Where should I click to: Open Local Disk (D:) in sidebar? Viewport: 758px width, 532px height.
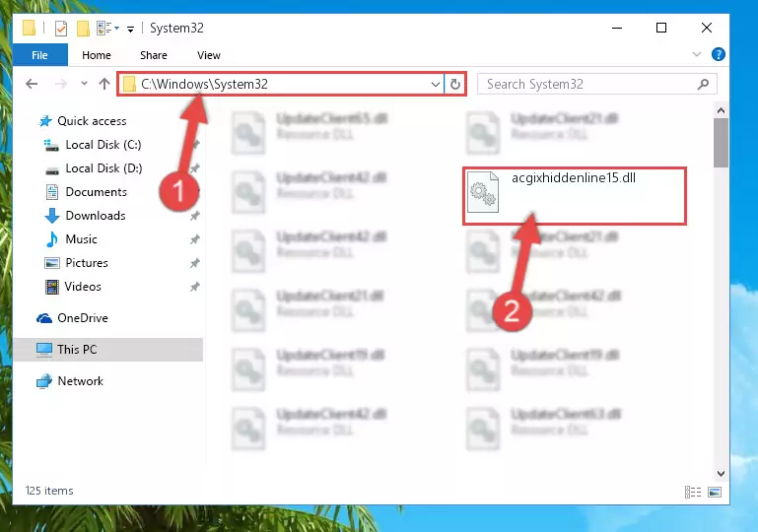click(x=103, y=168)
